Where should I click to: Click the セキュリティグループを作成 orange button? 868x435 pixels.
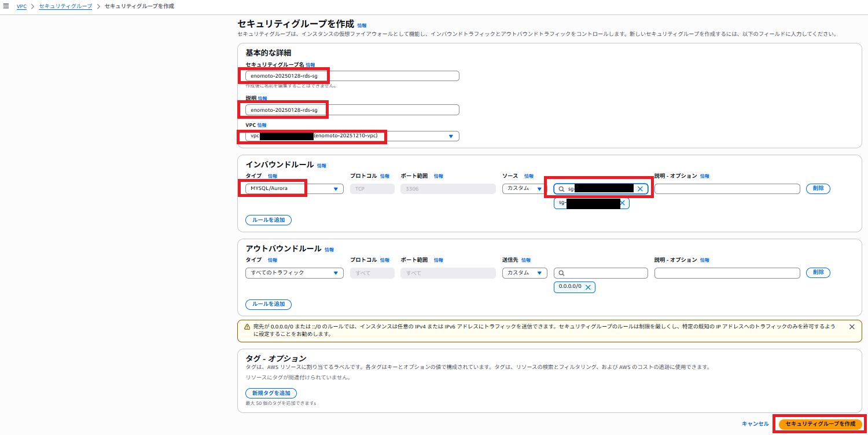point(820,424)
